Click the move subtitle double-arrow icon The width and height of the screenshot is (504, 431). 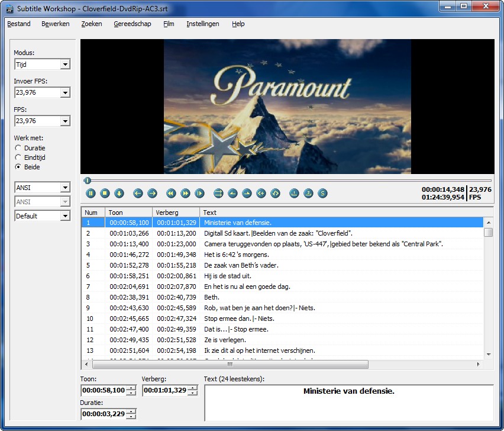(218, 194)
